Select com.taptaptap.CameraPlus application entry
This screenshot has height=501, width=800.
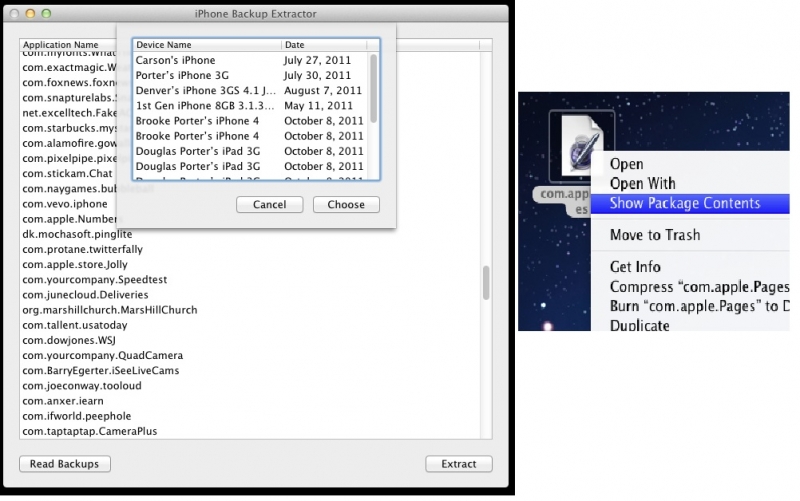pos(89,431)
